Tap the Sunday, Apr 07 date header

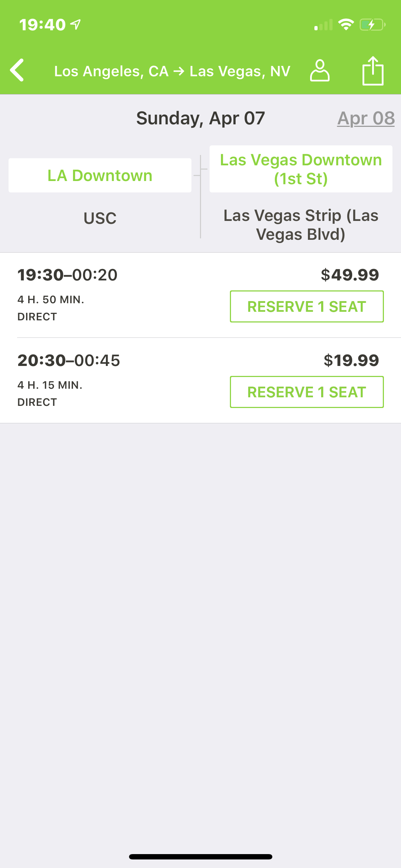tap(200, 118)
